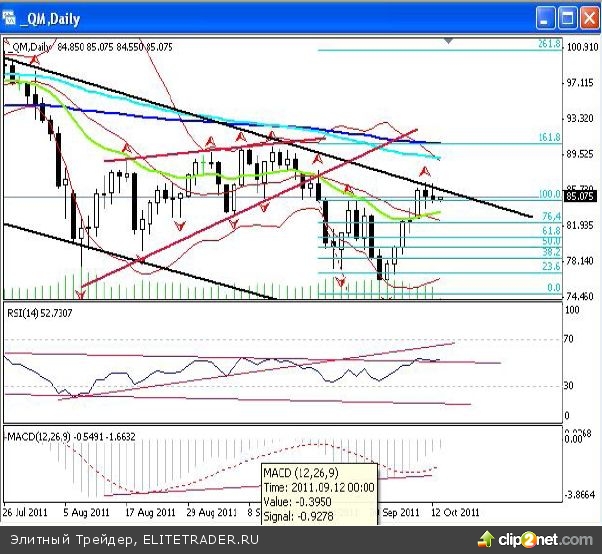This screenshot has height=554, width=602.
Task: Click the green clip2net arrow logo icon
Action: click(506, 541)
